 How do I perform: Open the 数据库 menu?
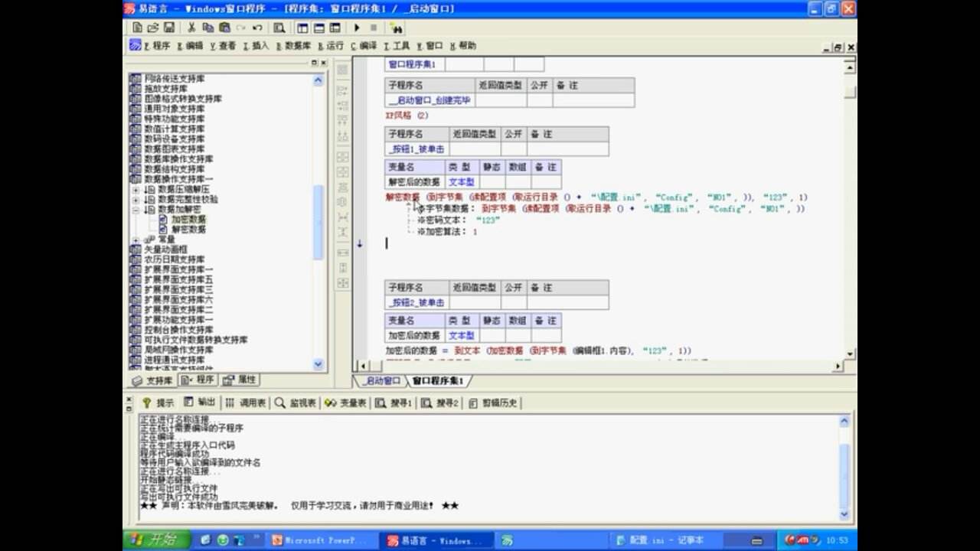pyautogui.click(x=293, y=46)
